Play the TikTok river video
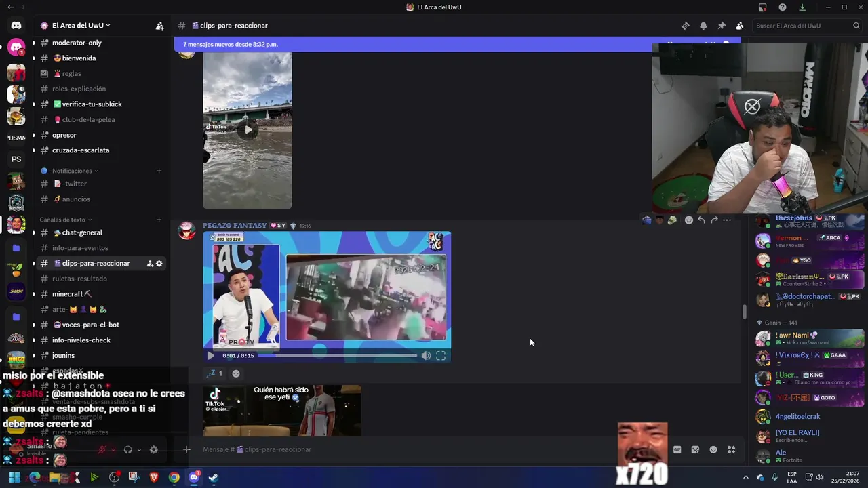Viewport: 868px width, 488px height. [248, 129]
